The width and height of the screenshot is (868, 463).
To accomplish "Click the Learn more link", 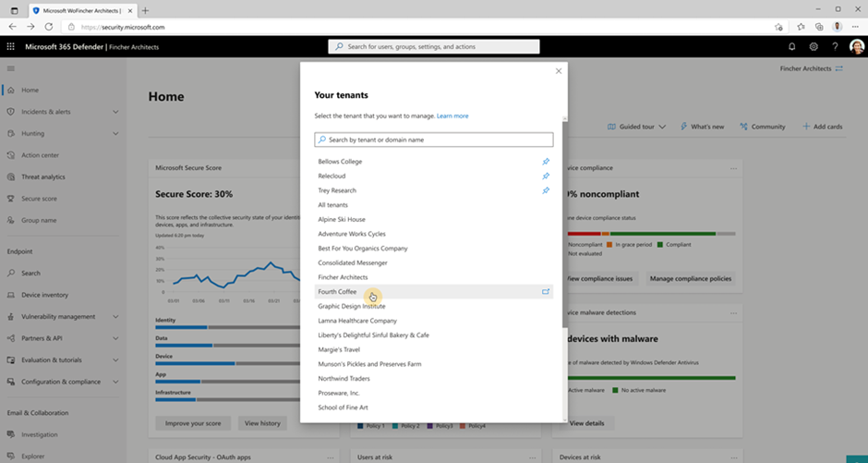I will pyautogui.click(x=452, y=116).
